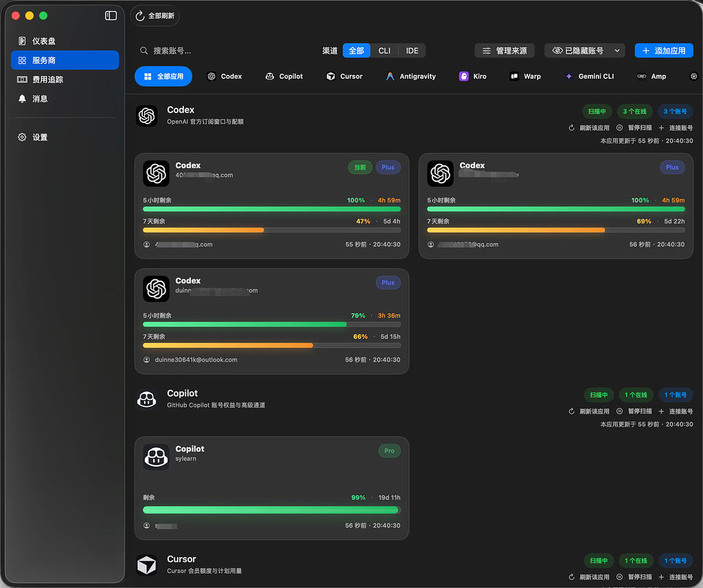Click the 管理来源 button
Screen dimensions: 703x588
click(x=505, y=51)
